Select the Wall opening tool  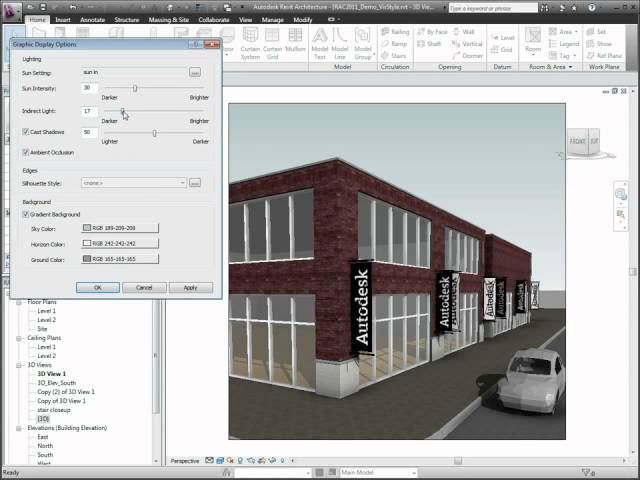tap(463, 31)
